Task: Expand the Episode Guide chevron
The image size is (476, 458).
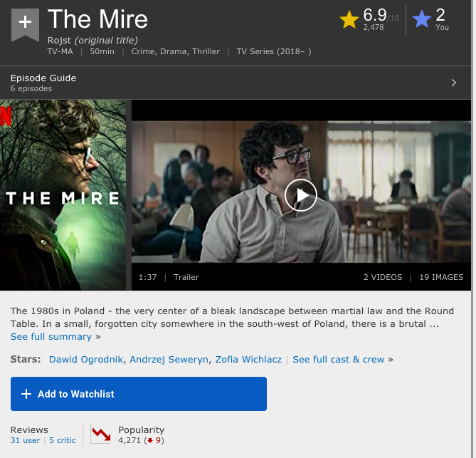Action: point(453,83)
